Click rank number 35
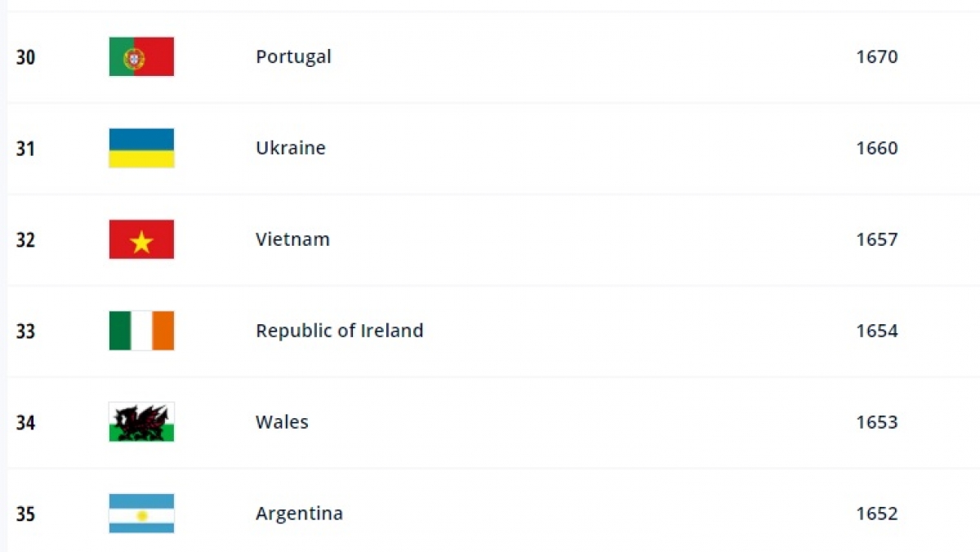980x552 pixels. [x=25, y=515]
